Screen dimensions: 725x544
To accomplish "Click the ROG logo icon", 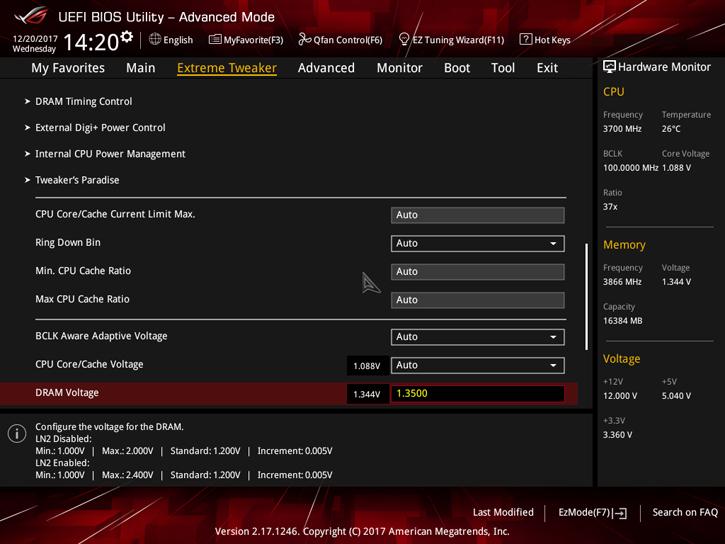I will [x=31, y=16].
